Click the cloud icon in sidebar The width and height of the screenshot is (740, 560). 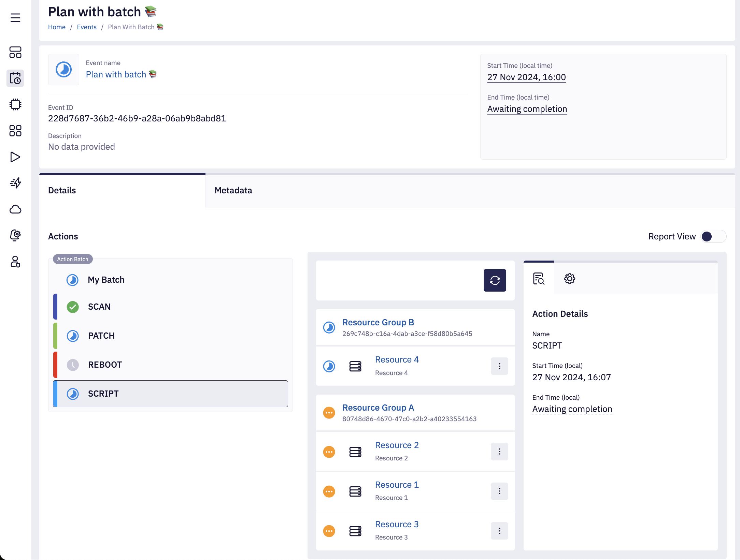click(x=15, y=209)
